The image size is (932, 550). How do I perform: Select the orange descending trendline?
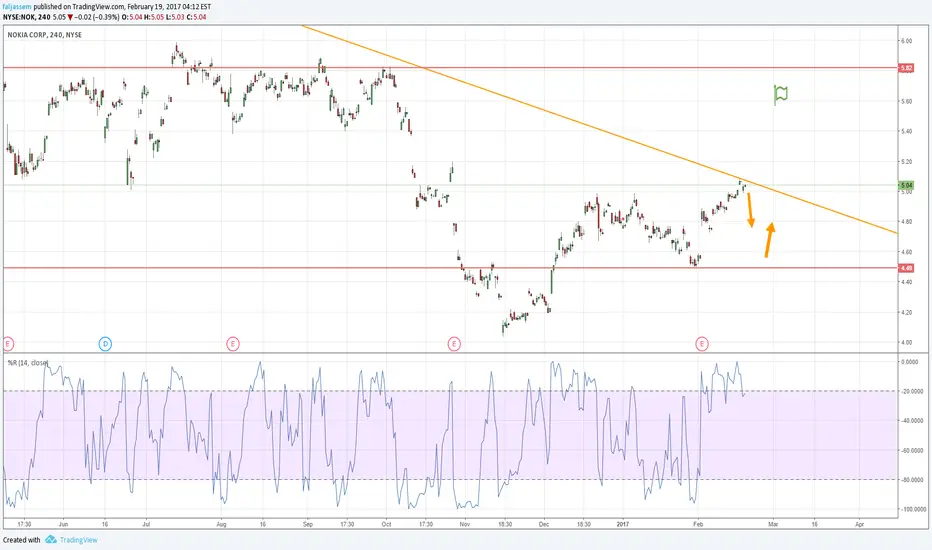(599, 129)
